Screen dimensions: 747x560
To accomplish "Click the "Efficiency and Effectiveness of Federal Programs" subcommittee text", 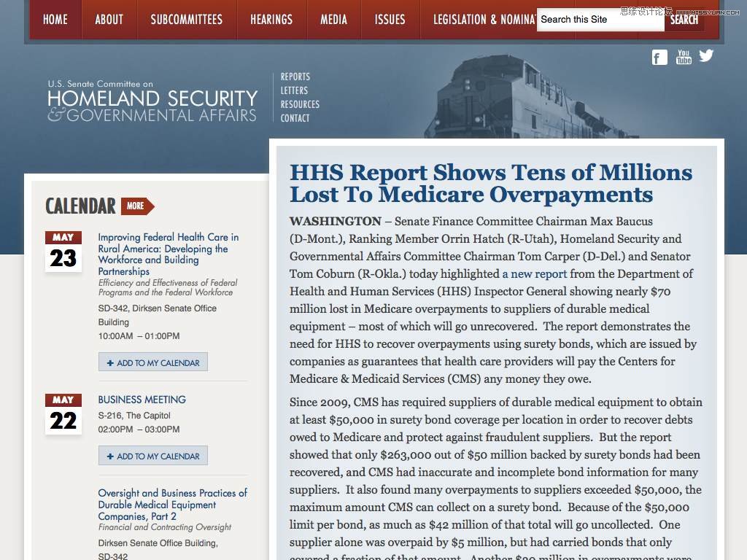I will coord(168,287).
